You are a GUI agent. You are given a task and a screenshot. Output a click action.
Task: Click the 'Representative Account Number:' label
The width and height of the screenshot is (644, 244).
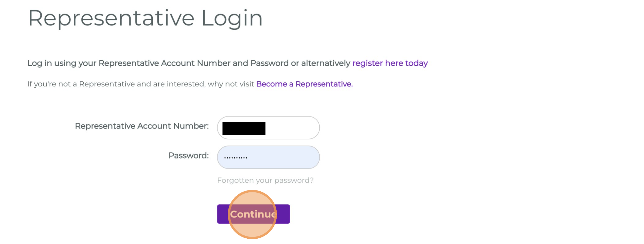click(x=142, y=126)
